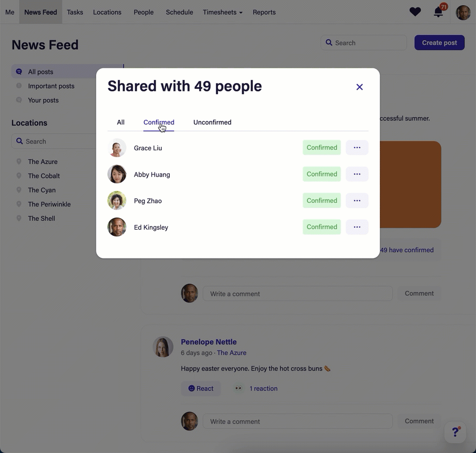Click Penelope Nettle's profile picture
The image size is (476, 453).
[163, 347]
